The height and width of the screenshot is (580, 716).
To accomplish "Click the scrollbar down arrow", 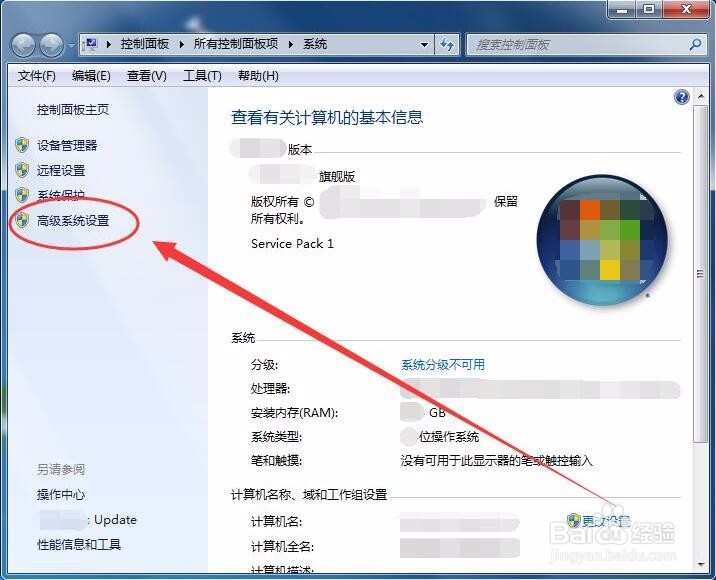I will pos(700,565).
